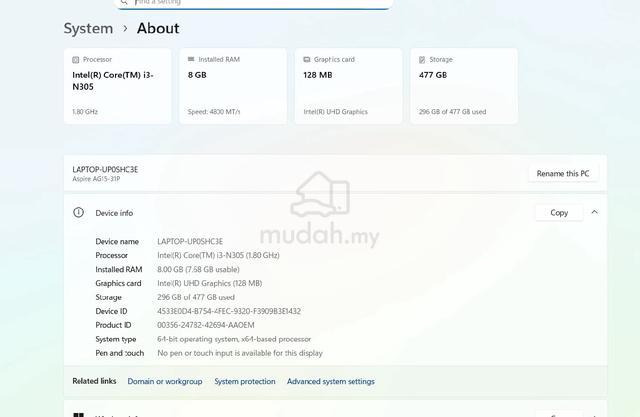Click the breadcrumb chevron separator
The image size is (640, 417).
coord(125,29)
